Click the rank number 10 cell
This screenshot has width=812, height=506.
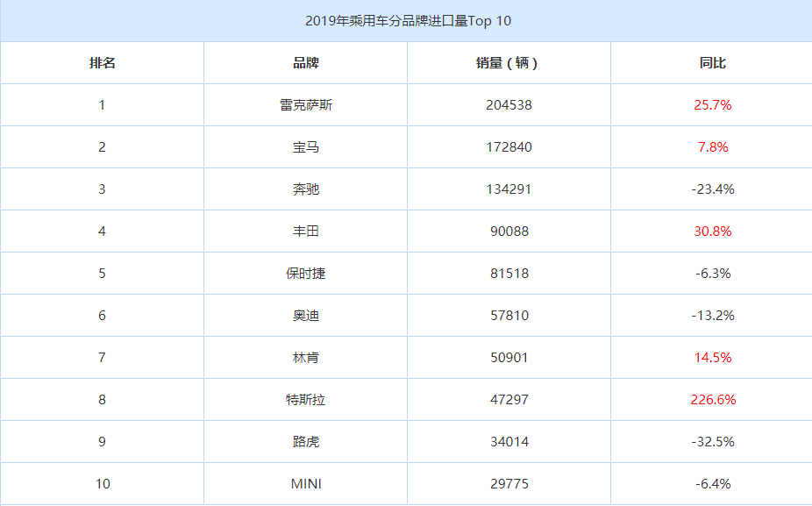(x=102, y=484)
